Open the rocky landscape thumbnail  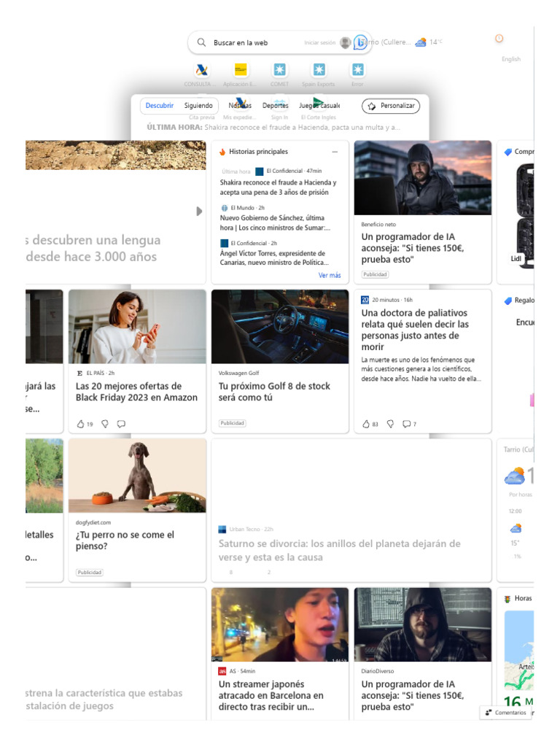coord(116,155)
